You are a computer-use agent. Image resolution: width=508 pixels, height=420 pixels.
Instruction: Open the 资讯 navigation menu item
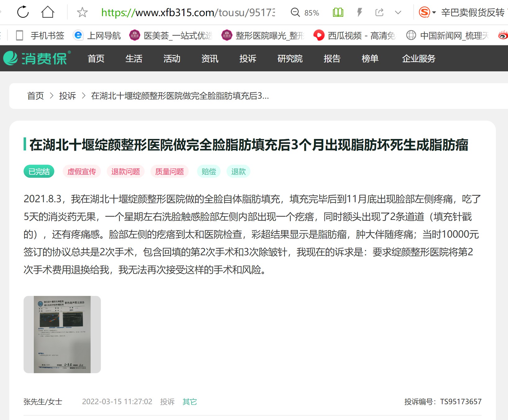pyautogui.click(x=210, y=59)
